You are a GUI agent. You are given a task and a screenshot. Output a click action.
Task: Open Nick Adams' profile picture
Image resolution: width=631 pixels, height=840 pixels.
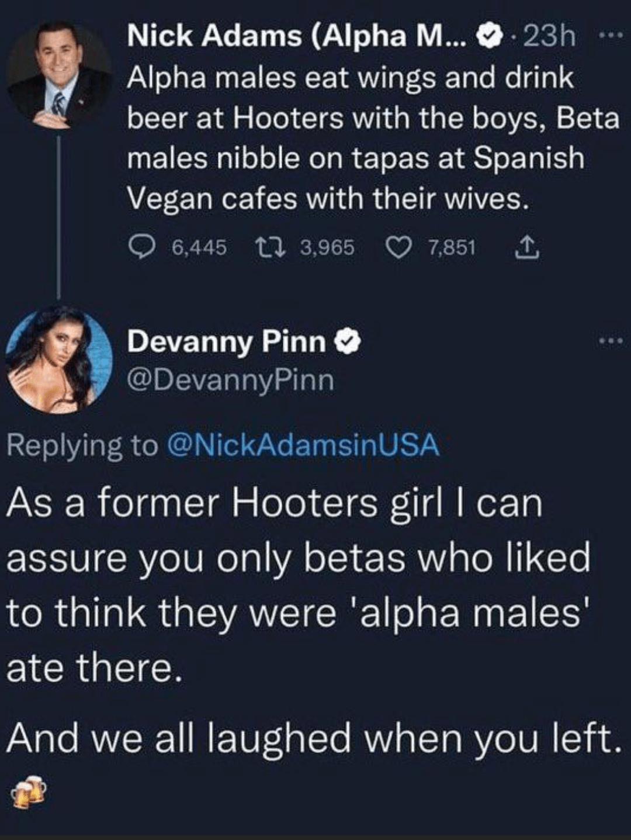[x=58, y=75]
